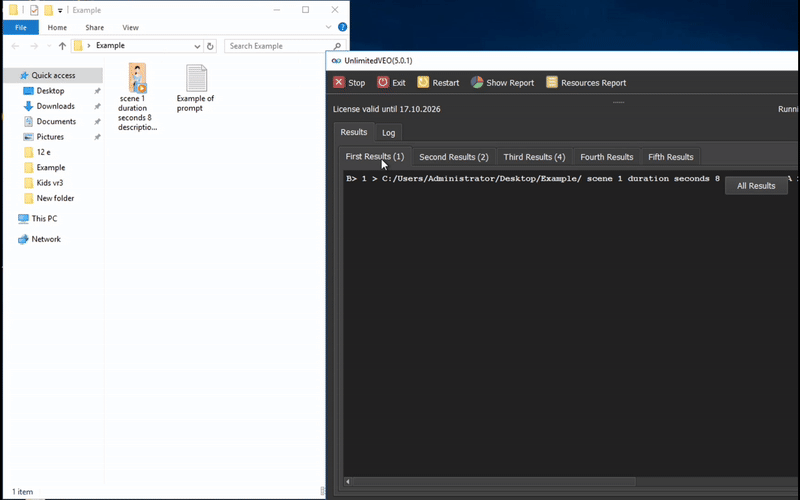Click the All Results button
This screenshot has height=500, width=800.
[x=756, y=186]
